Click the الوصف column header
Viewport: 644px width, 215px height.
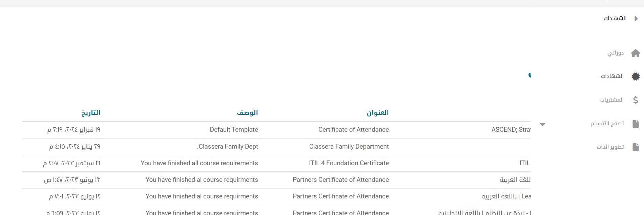[247, 113]
